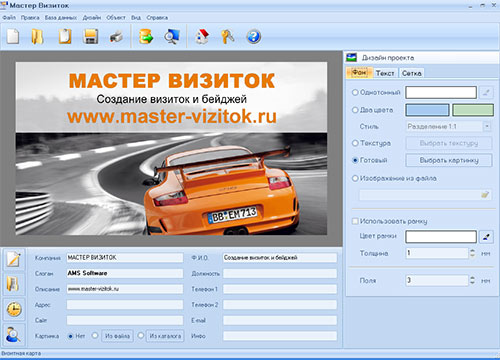Viewport: 500px width, 360px height.
Task: Click the Ф.И.О. input field
Action: coord(280,257)
